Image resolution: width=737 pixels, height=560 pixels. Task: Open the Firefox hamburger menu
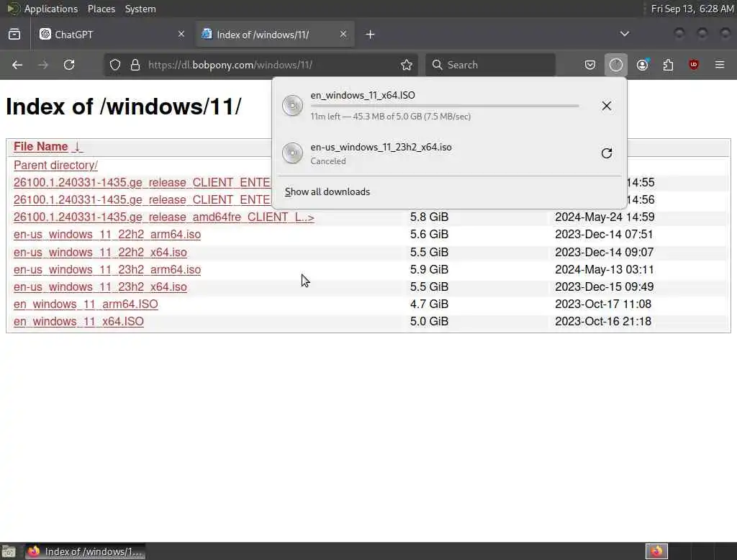pos(720,65)
